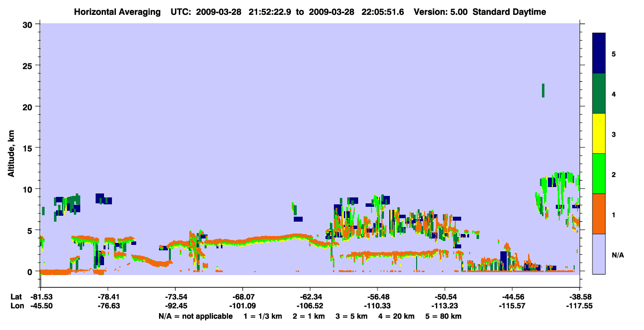Click the 'Standard Daytime' title text
The image size is (644, 330).
pyautogui.click(x=509, y=12)
